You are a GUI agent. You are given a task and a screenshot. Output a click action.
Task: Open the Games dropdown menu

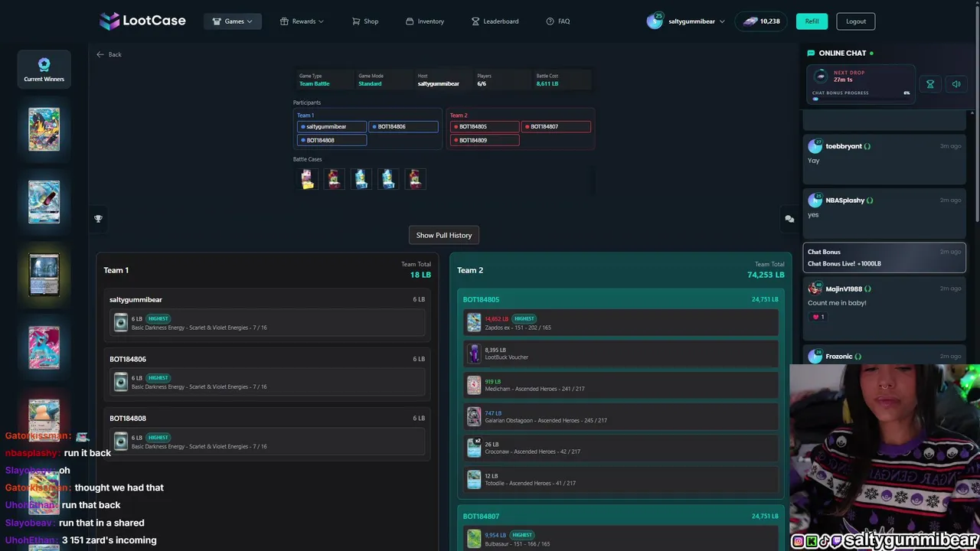point(233,21)
